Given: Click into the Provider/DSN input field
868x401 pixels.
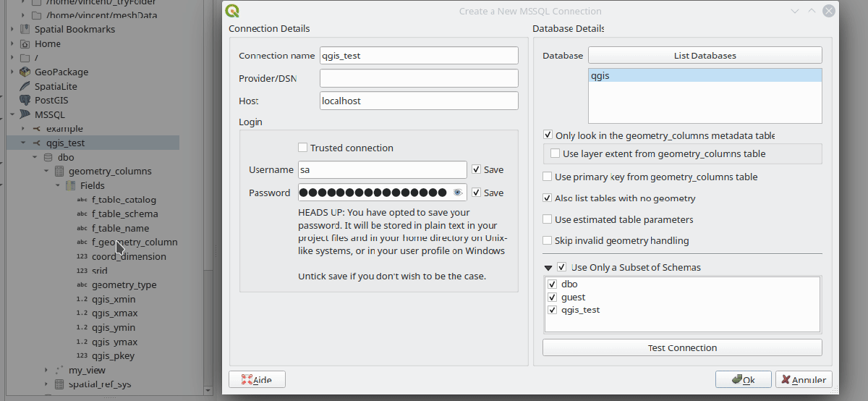Looking at the screenshot, I should [x=419, y=78].
